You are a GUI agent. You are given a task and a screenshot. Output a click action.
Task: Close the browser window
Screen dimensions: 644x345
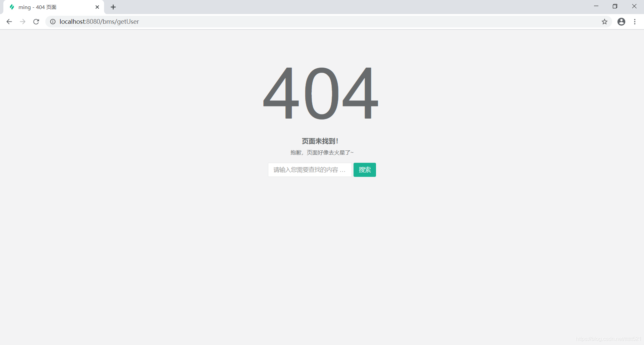click(634, 6)
